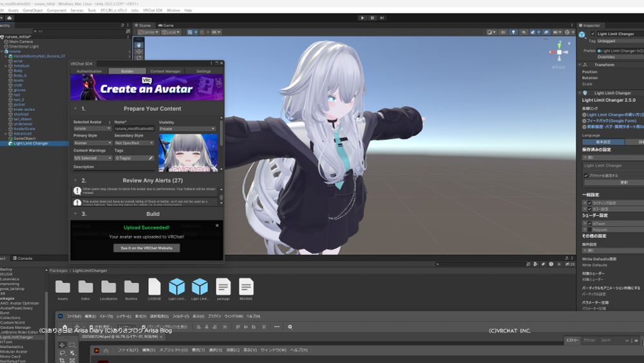This screenshot has width=644, height=363.
Task: Click the Play button in Unity toolbar
Action: point(362,17)
